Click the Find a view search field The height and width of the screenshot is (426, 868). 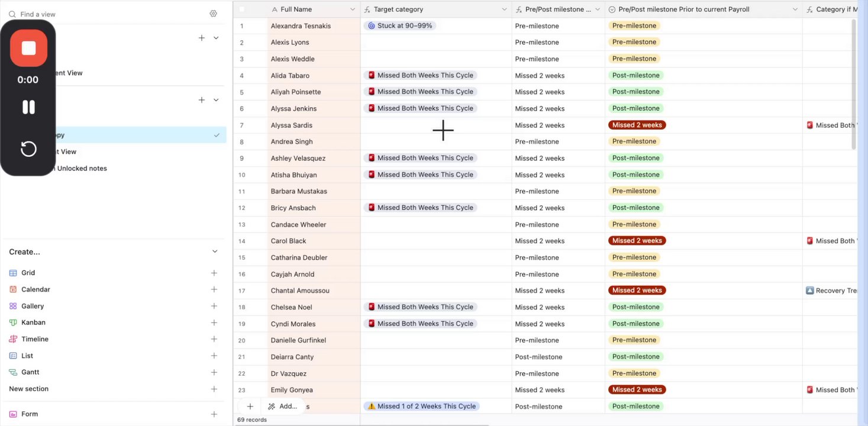point(107,14)
